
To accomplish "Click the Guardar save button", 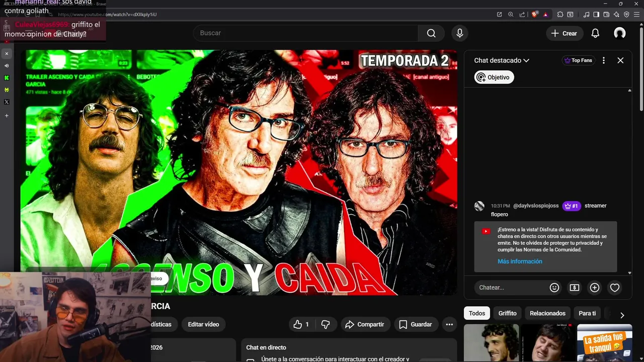I will (x=416, y=324).
